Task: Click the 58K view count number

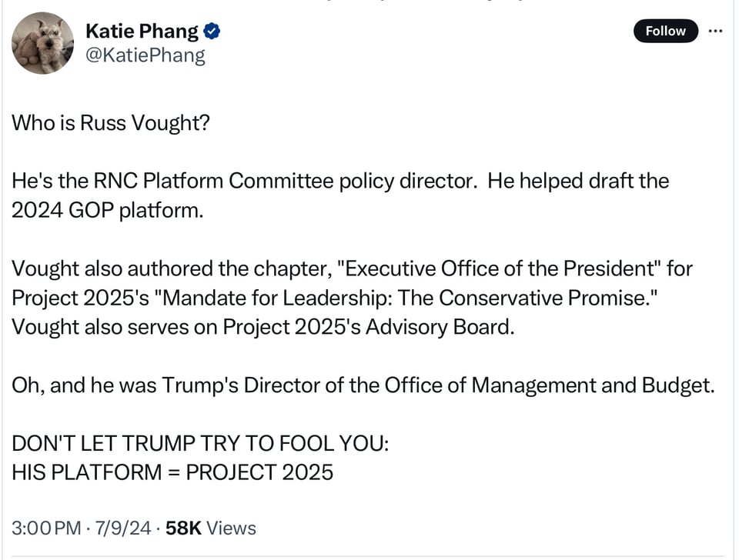Action: [x=183, y=528]
